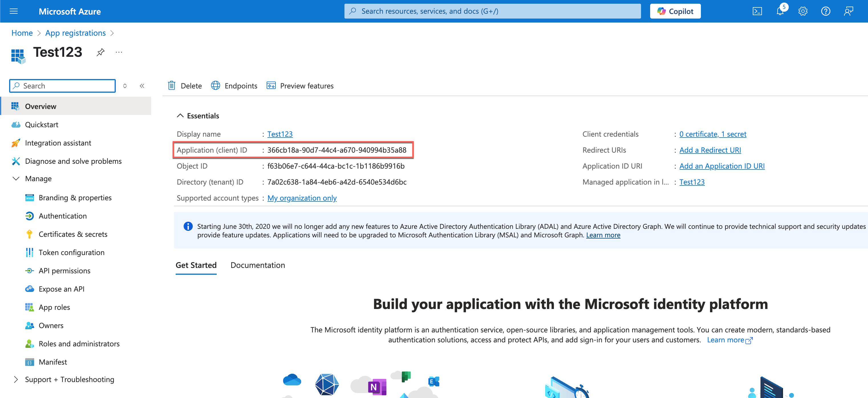Click Add a Redirect URI link
Screen dimensions: 868x398
pos(710,150)
